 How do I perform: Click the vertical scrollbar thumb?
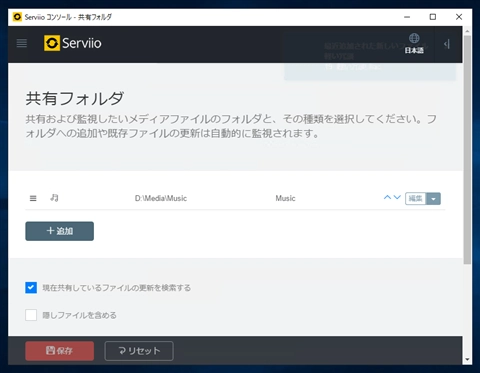pos(467,150)
